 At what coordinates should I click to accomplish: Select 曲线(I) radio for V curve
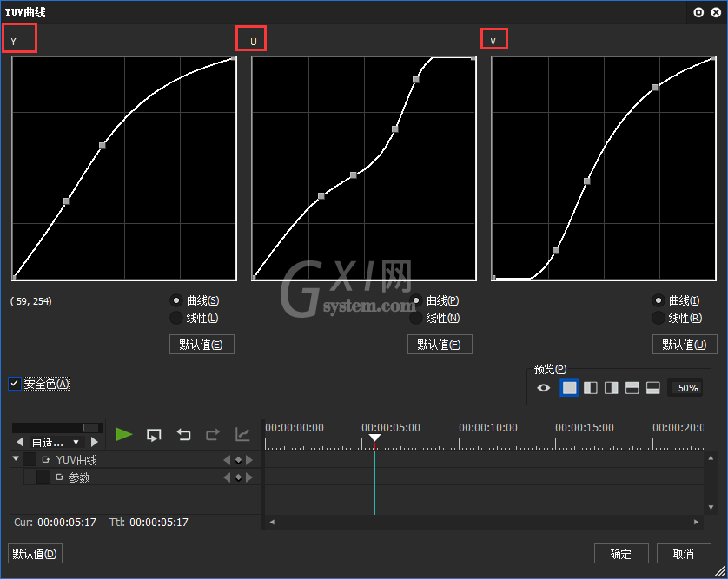point(659,300)
